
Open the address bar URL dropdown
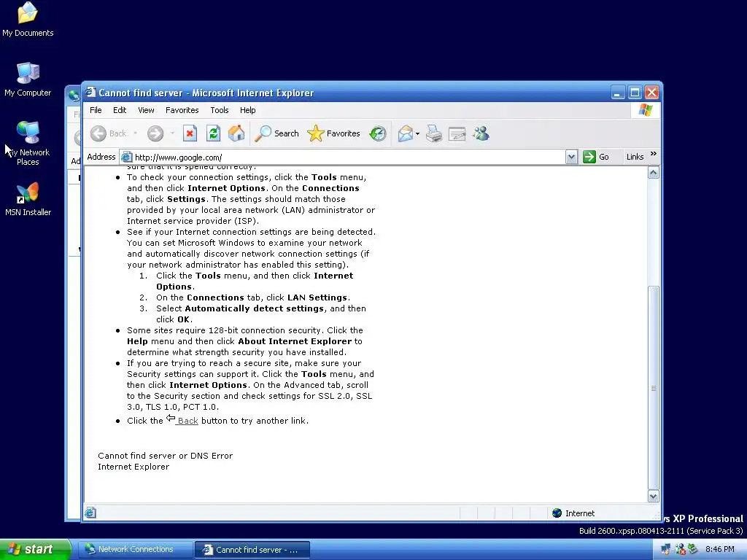tap(571, 157)
